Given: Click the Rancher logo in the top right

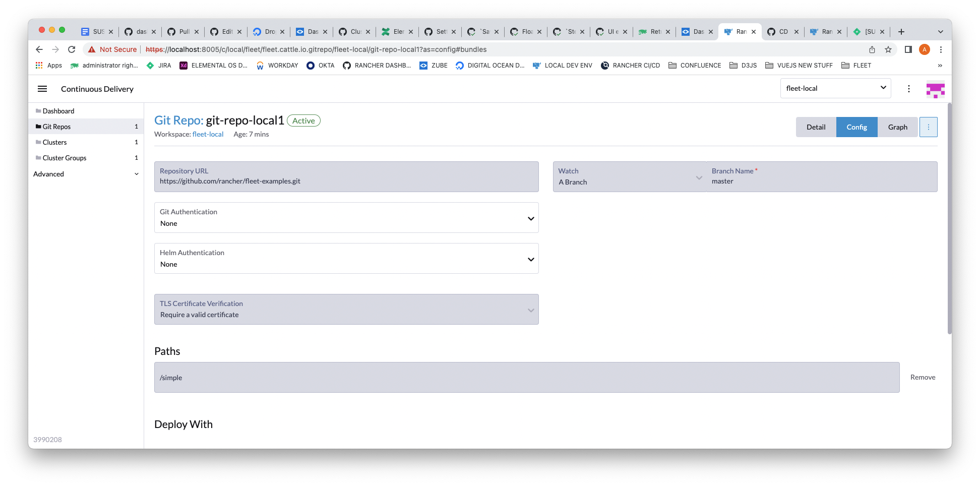Looking at the screenshot, I should click(936, 90).
